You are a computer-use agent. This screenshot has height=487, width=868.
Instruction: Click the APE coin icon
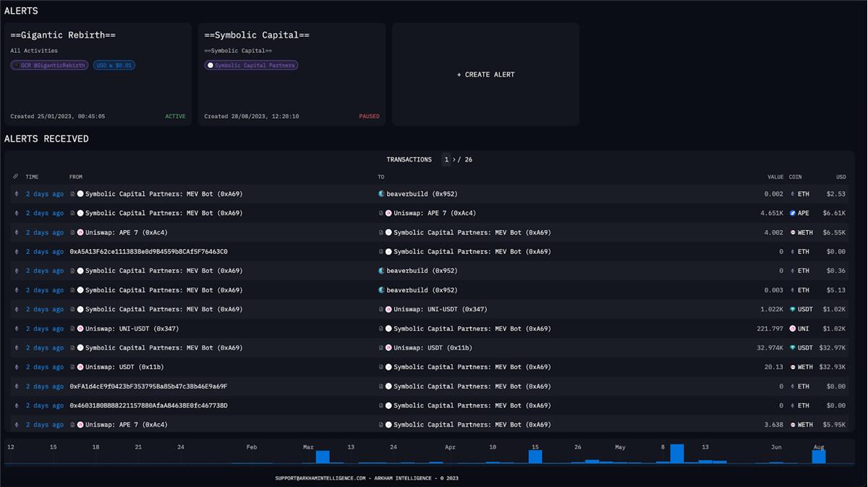point(793,213)
